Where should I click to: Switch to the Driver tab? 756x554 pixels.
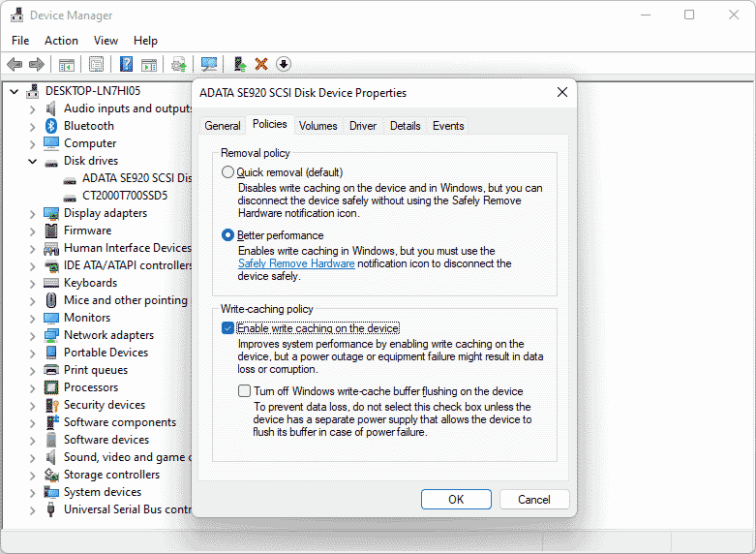[x=363, y=126]
